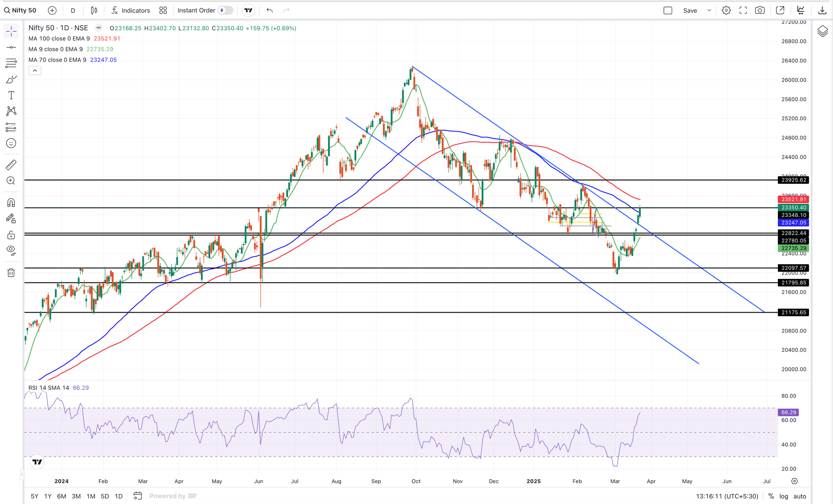Select the trend line drawing tool

(11, 47)
